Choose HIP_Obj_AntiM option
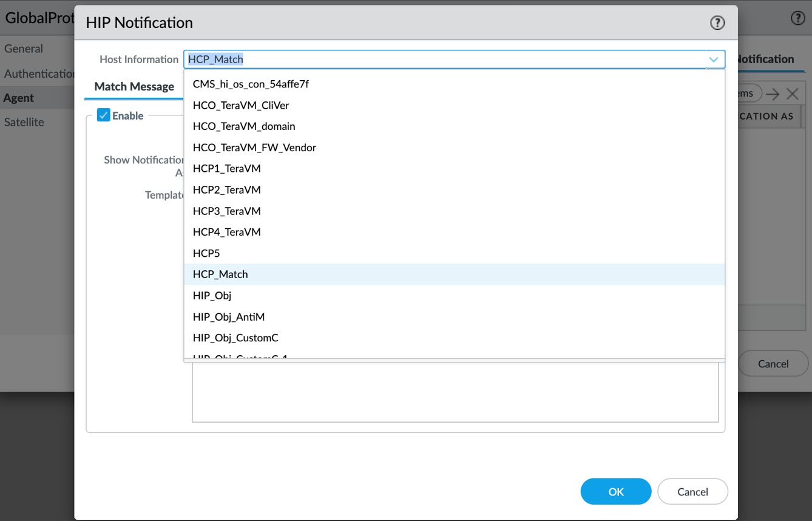 coord(228,316)
